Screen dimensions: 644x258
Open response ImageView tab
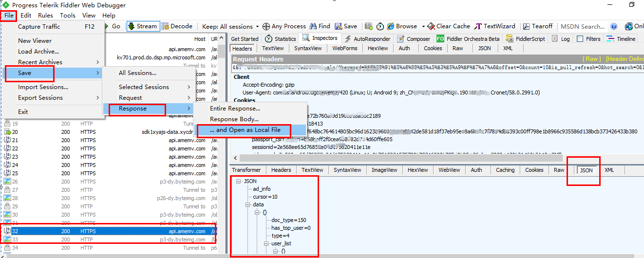pos(384,170)
